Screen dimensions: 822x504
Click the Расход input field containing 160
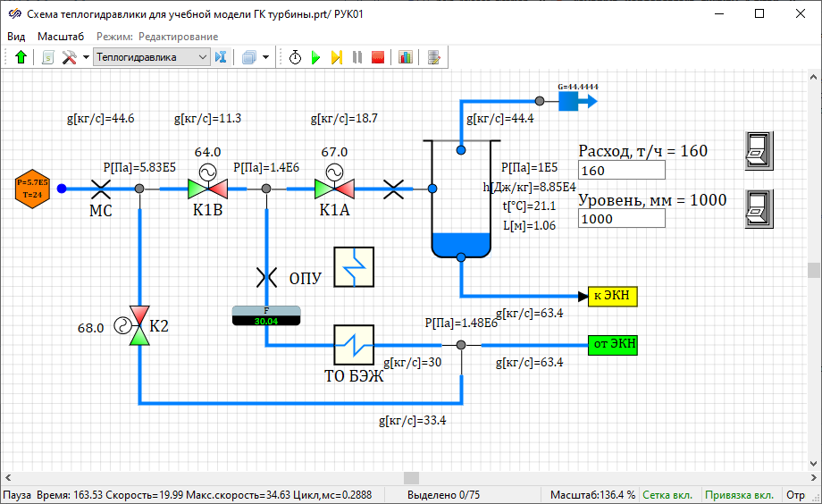click(x=621, y=171)
